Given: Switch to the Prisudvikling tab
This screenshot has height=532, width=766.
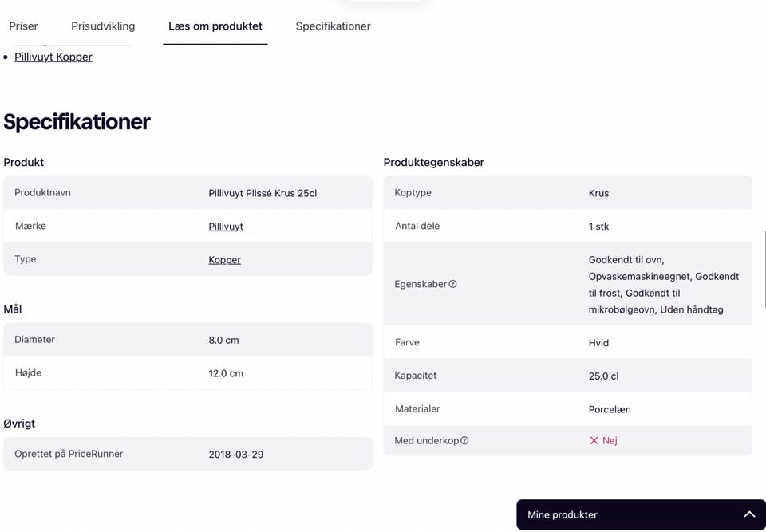Looking at the screenshot, I should [x=103, y=26].
